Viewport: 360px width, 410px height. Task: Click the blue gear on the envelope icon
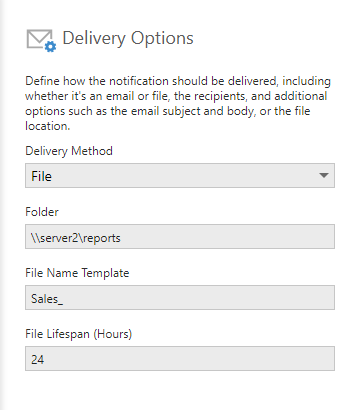pos(51,47)
